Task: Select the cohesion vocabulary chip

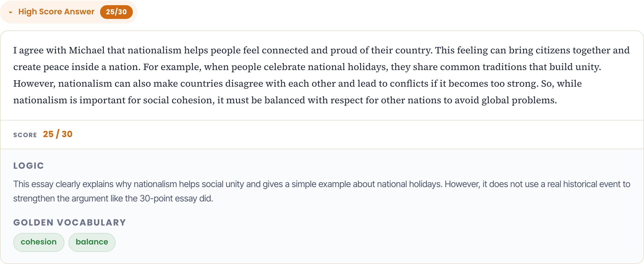Action: pos(39,242)
